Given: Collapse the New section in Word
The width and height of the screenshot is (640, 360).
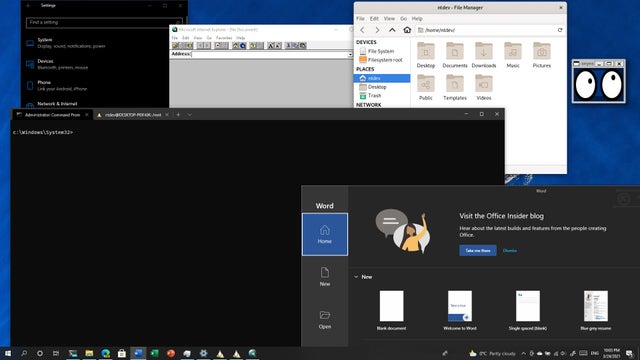Looking at the screenshot, I should [356, 277].
